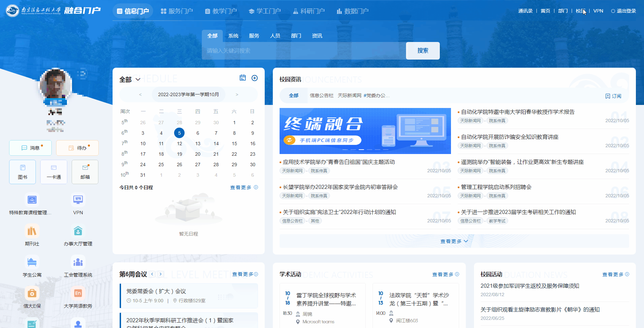Click the add schedule plus icon
The image size is (644, 328).
255,78
